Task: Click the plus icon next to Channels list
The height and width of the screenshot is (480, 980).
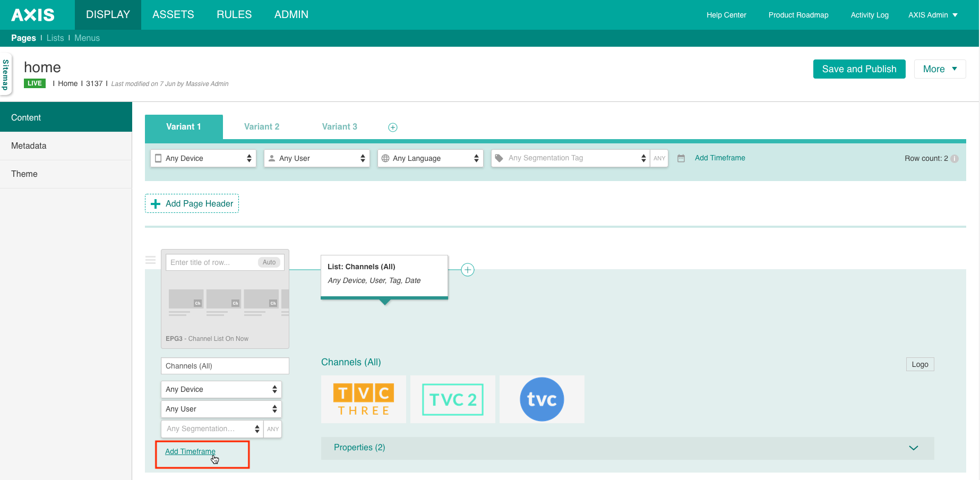Action: click(467, 270)
